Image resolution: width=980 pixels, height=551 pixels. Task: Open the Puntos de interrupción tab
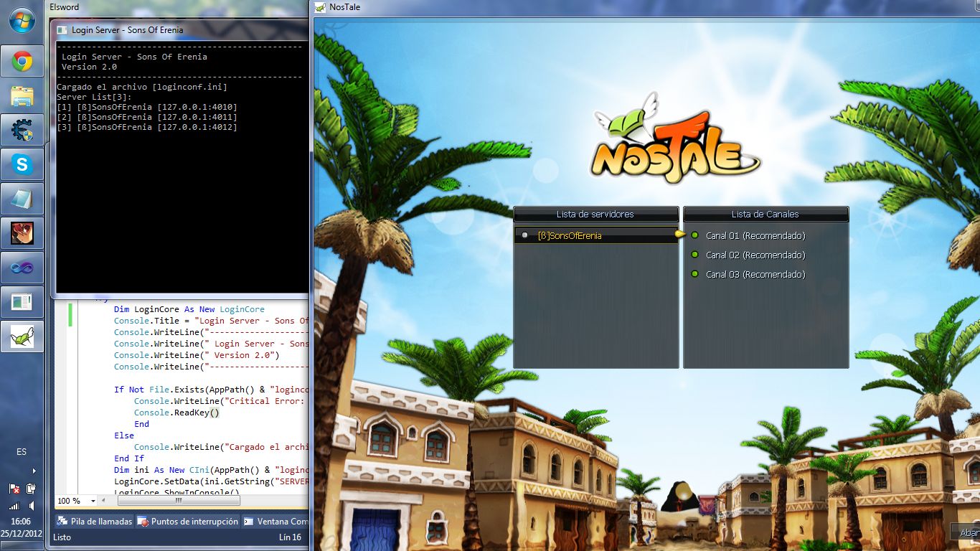pos(188,522)
